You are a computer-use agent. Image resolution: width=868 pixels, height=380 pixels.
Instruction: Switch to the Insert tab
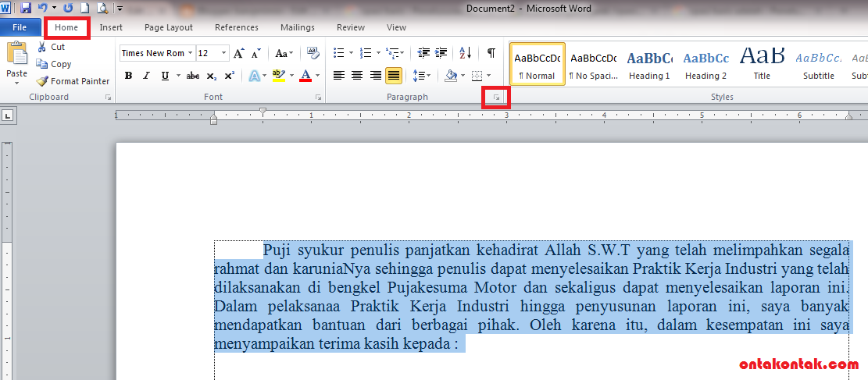click(x=111, y=27)
